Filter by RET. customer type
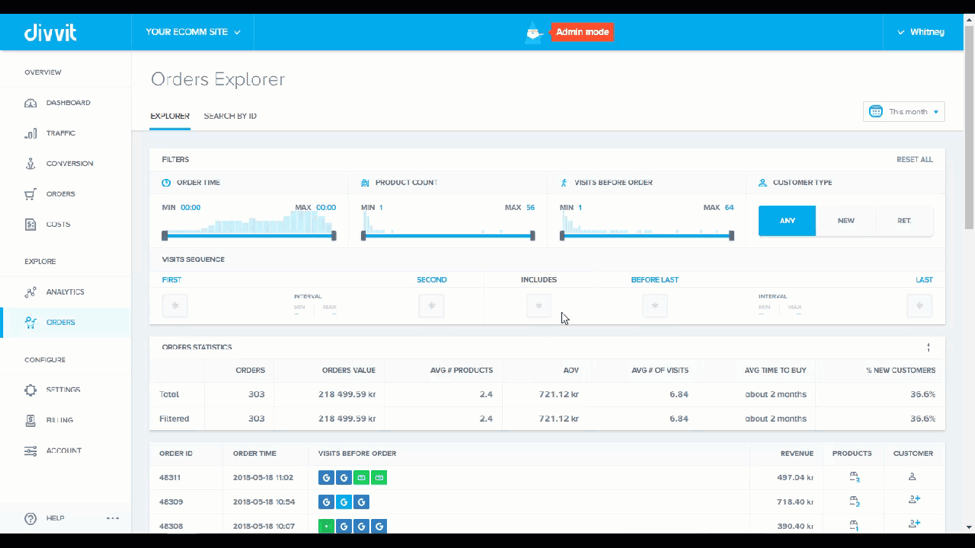This screenshot has width=975, height=548. coord(904,221)
